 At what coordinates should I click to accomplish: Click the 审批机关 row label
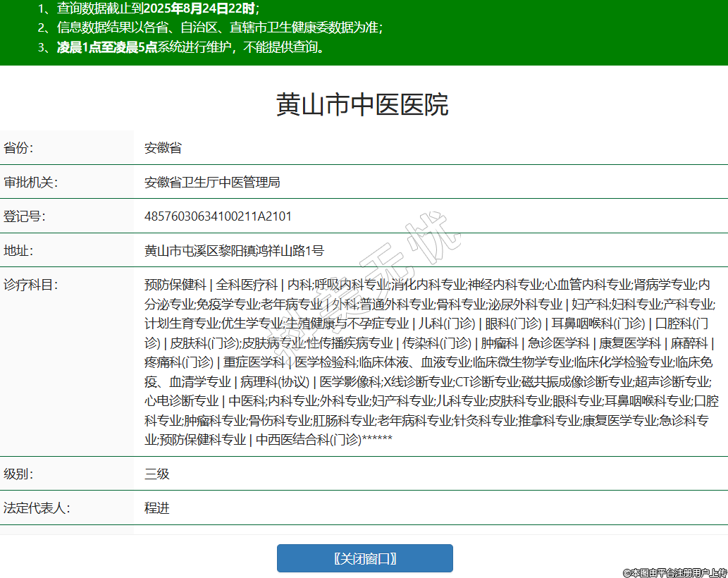click(31, 182)
